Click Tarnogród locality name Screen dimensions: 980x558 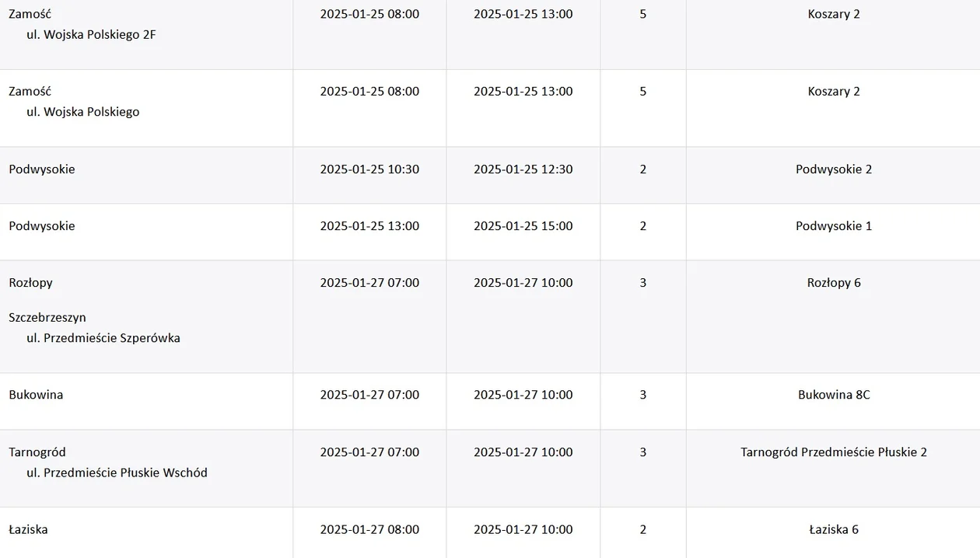point(37,452)
